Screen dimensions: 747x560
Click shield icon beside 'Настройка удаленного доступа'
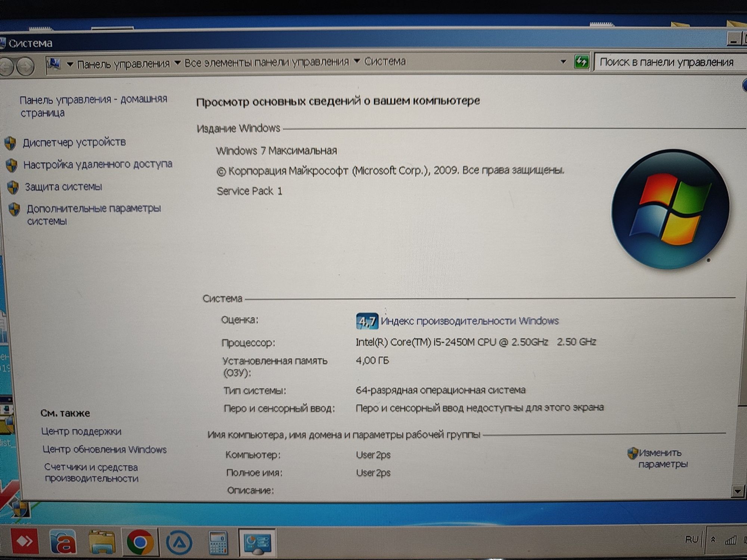[12, 165]
